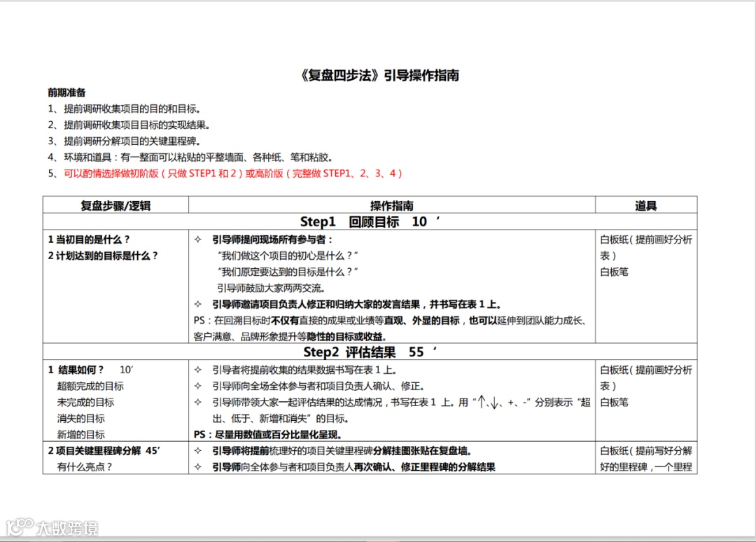Click the title 《复盘四步法》引导操作指南
This screenshot has width=756, height=542.
[379, 75]
